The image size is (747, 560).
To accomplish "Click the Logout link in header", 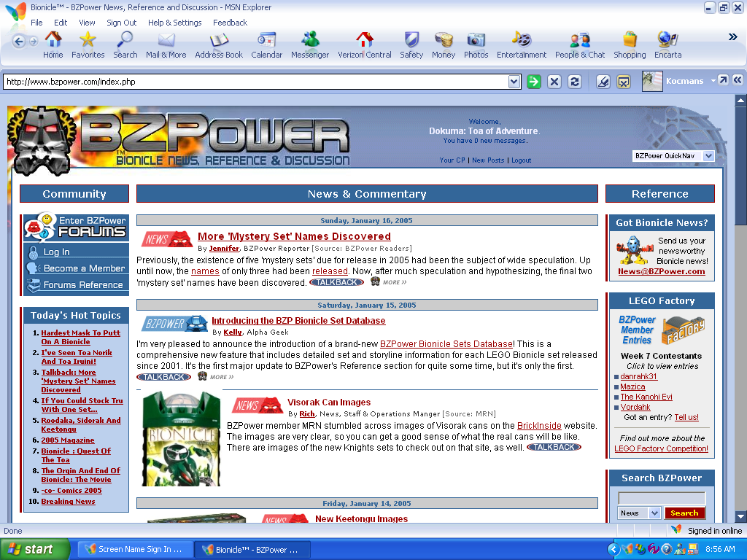I will point(521,160).
